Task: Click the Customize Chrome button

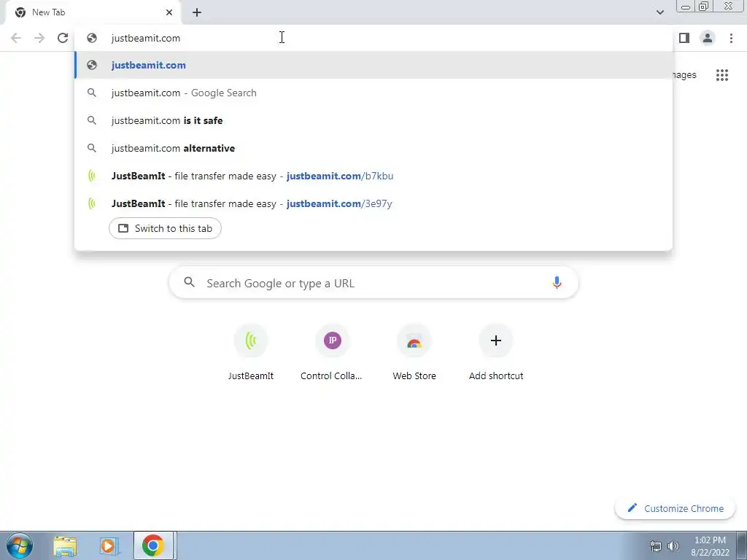Action: tap(675, 508)
